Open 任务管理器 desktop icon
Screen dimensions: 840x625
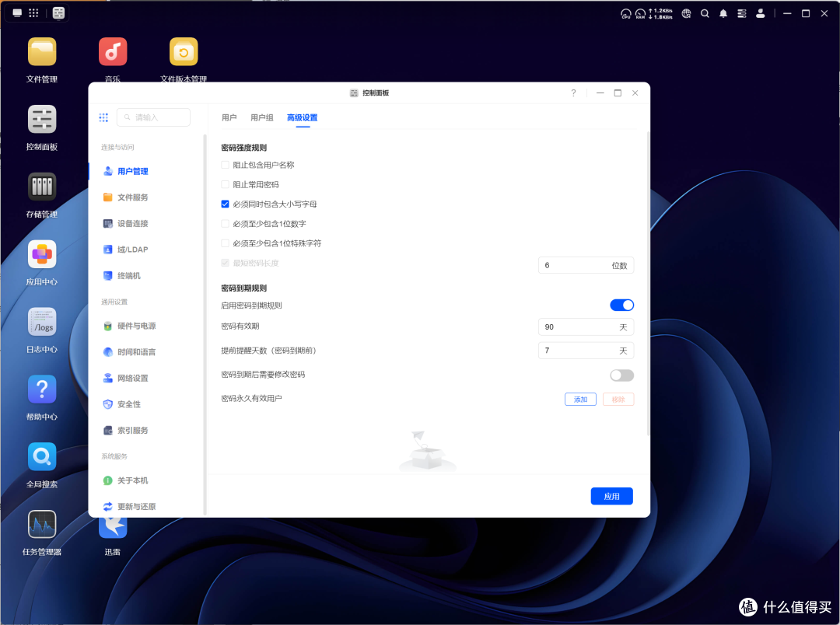click(x=42, y=524)
